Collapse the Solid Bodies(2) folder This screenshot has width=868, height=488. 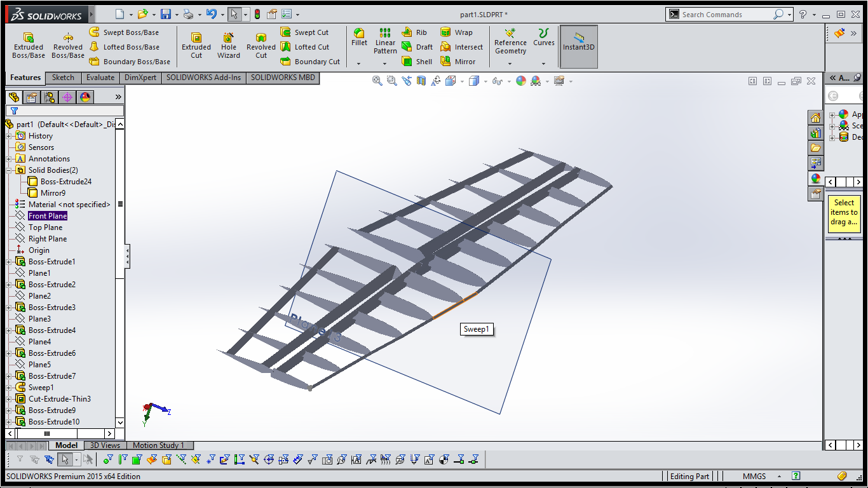pyautogui.click(x=9, y=170)
